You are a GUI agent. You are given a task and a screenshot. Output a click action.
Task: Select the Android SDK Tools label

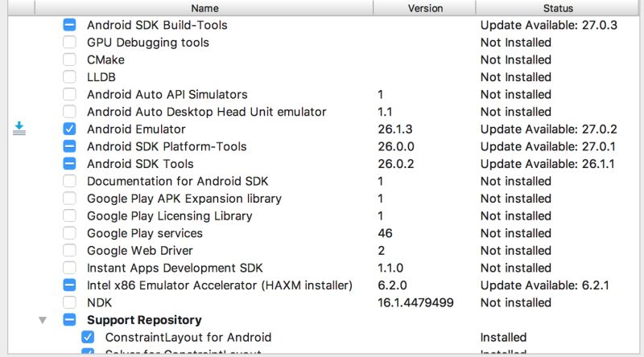140,164
